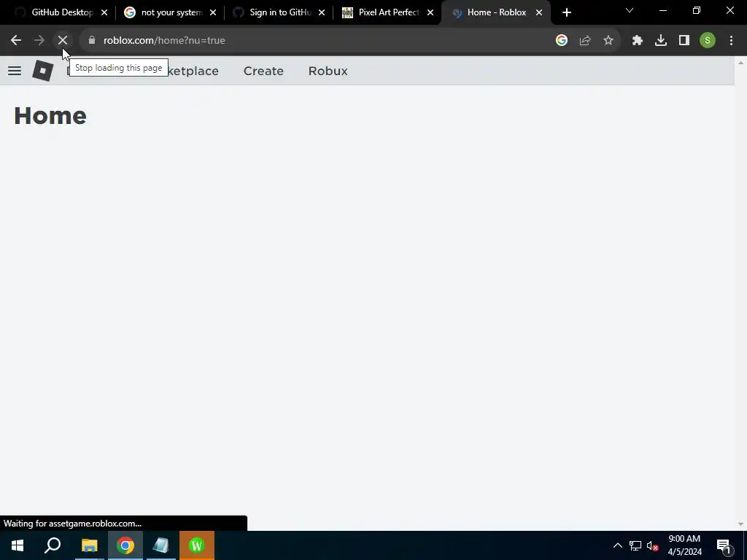Open the green S profile avatar
This screenshot has width=747, height=560.
tap(708, 41)
